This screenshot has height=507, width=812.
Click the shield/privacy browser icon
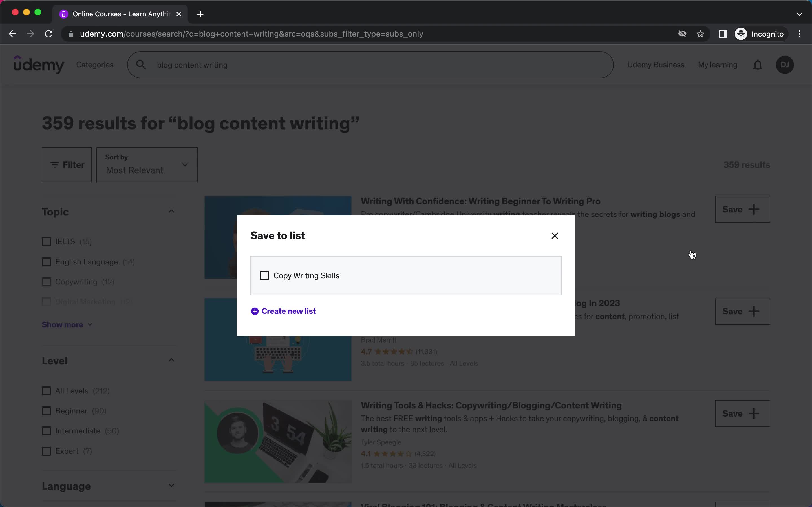pyautogui.click(x=682, y=33)
